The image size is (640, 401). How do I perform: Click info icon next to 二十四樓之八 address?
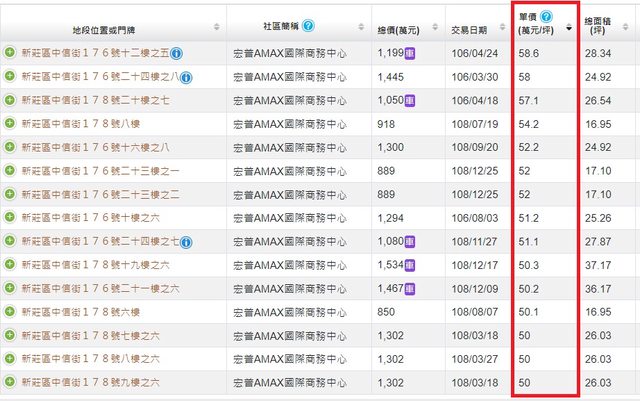tap(187, 77)
